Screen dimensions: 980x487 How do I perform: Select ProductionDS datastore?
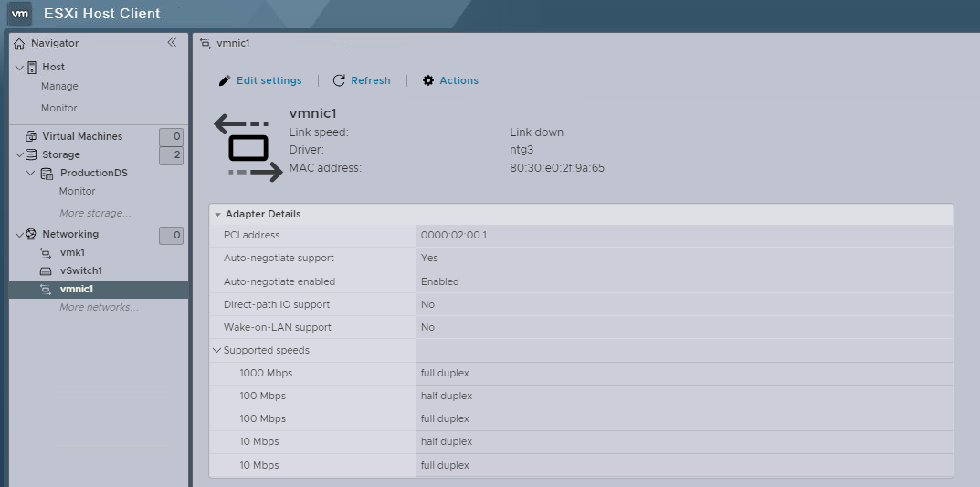tap(93, 174)
